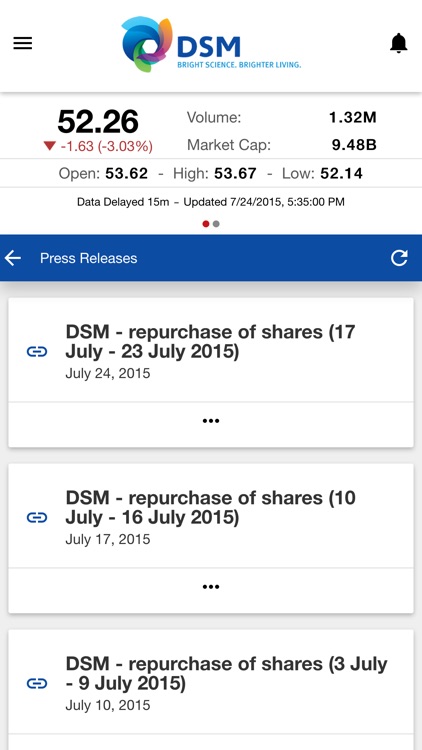This screenshot has width=422, height=750.
Task: Go back using the Press Releases arrow
Action: (x=13, y=258)
